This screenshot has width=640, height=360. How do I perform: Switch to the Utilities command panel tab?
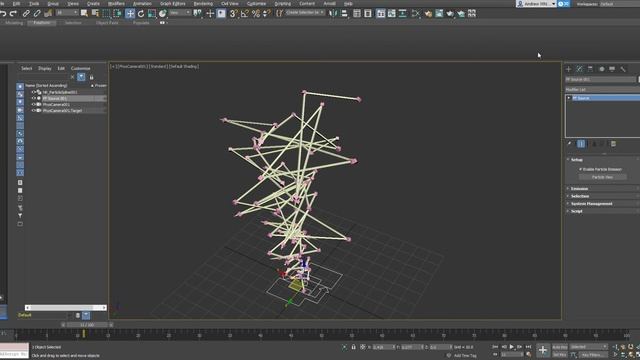pos(623,69)
